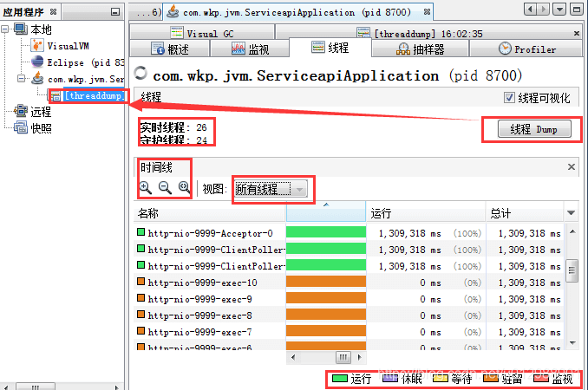Minimize the Applications (应用程序) panel

click(115, 12)
